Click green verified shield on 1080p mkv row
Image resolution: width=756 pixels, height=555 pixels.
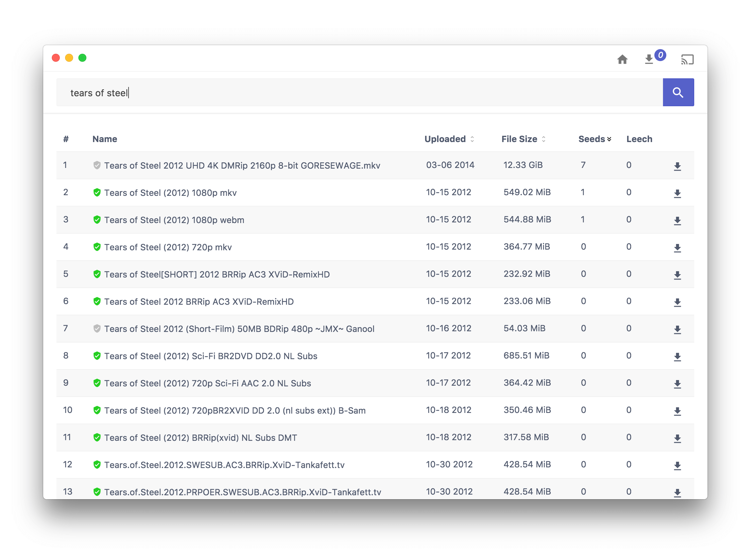pos(97,193)
